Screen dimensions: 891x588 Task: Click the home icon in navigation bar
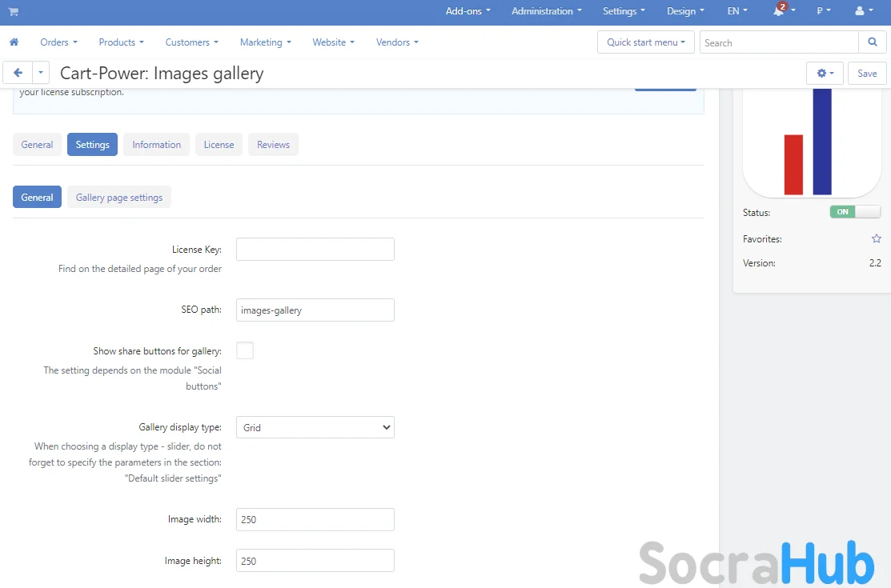14,42
